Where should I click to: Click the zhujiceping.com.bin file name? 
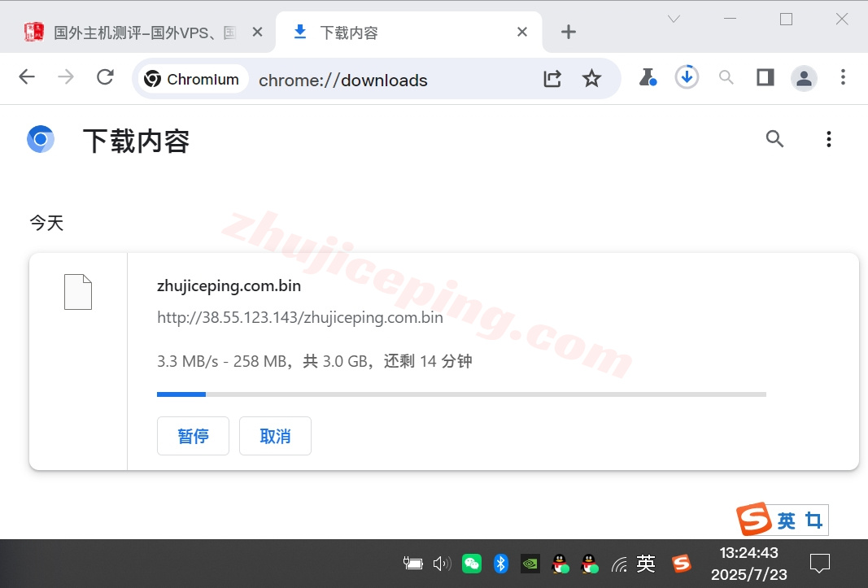click(229, 285)
